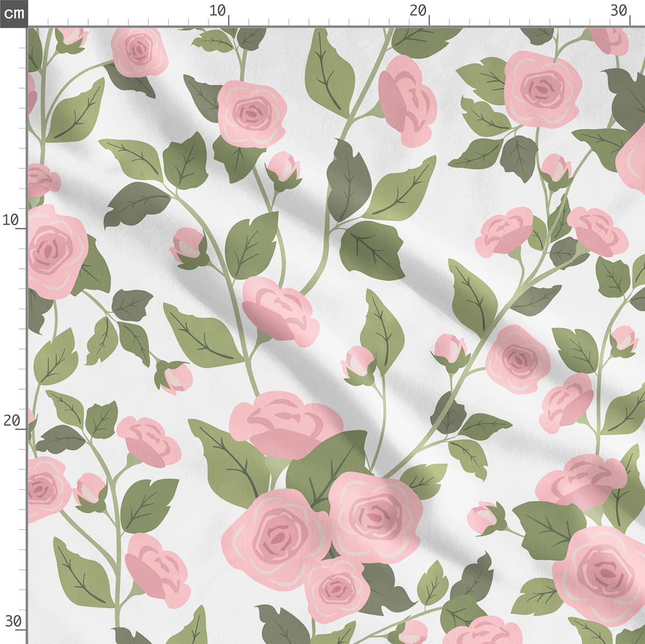Click the 10 mark on left ruler
Viewport: 645px width, 644px height.
click(11, 219)
